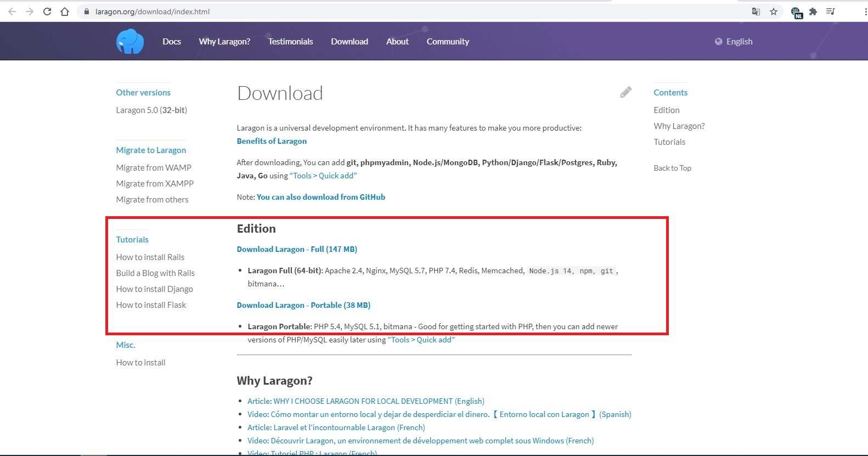The width and height of the screenshot is (868, 456).
Task: Click the first "Tools > Quick add" link
Action: click(323, 176)
